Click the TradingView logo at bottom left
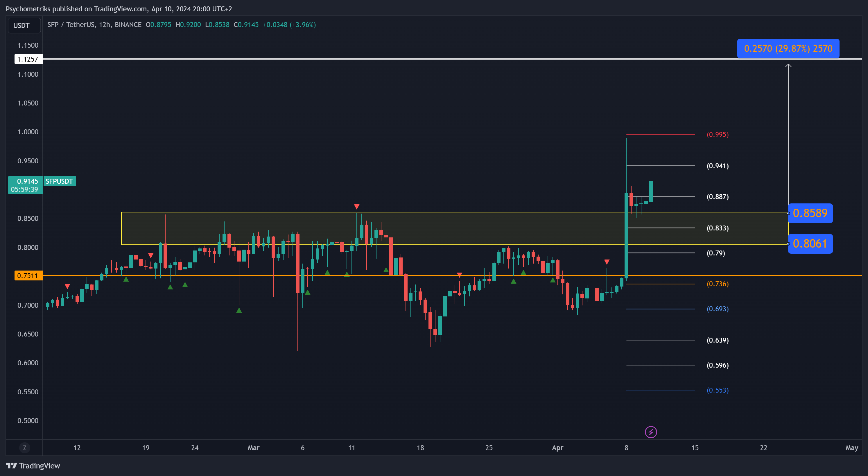This screenshot has height=476, width=868. [33, 466]
